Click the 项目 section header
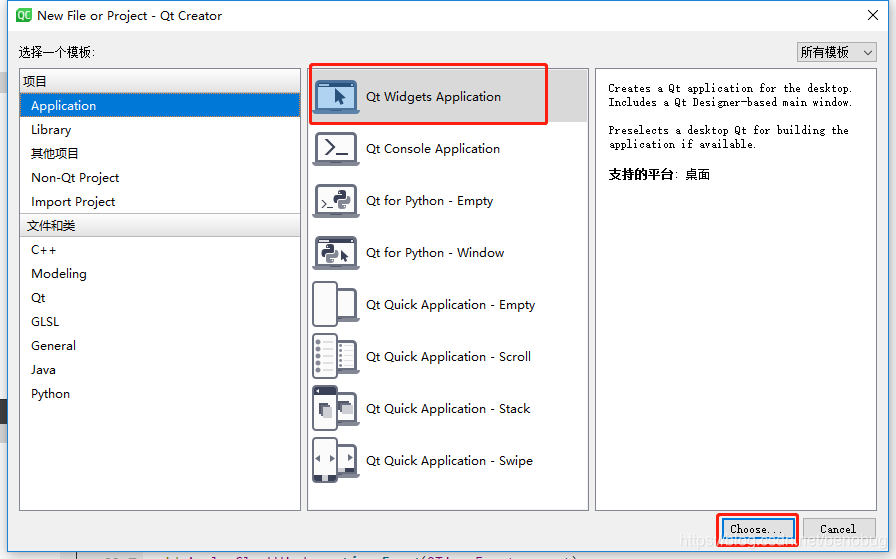Screen dimensions: 896x559 pos(160,82)
